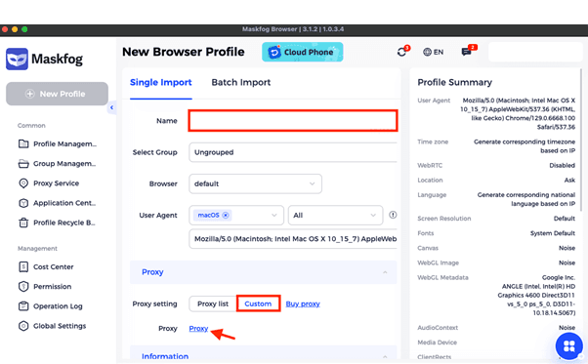The image size is (588, 364).
Task: Click the Proxy section header title
Action: pos(152,272)
